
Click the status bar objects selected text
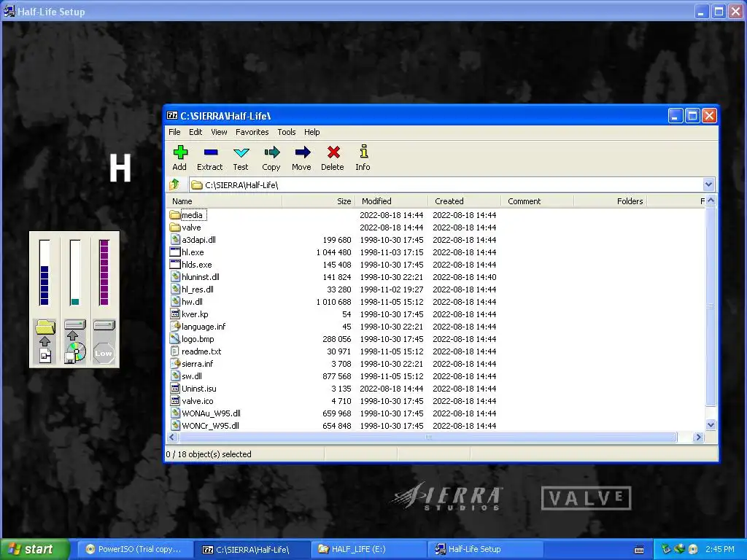pos(209,454)
